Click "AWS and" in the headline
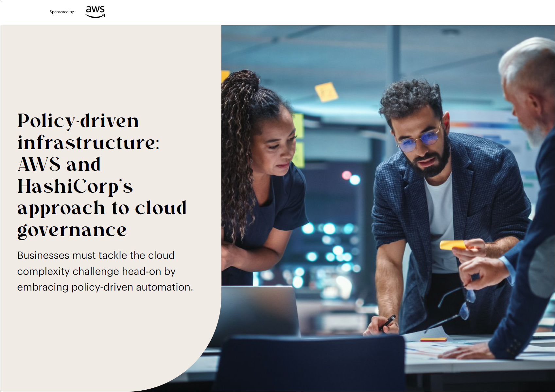555x392 pixels. click(x=59, y=165)
